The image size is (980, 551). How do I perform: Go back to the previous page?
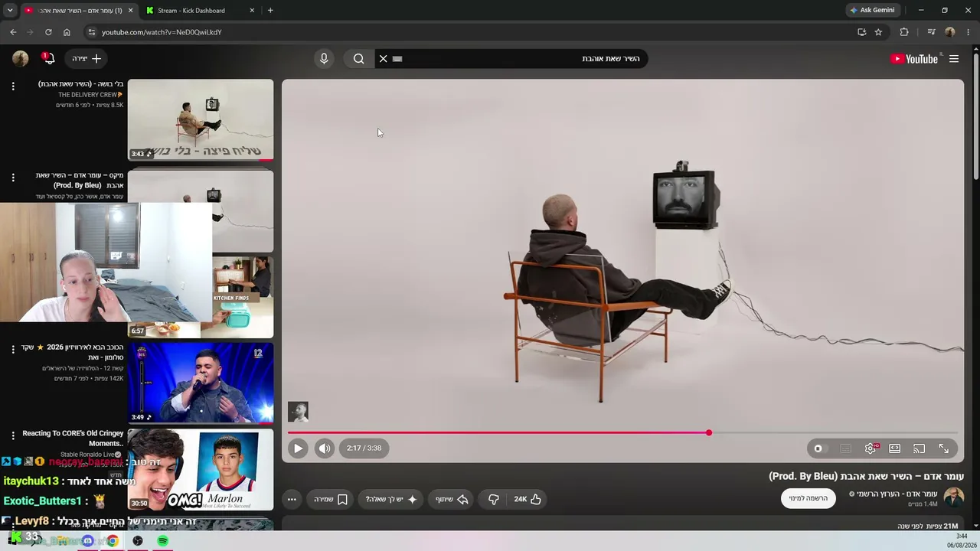click(13, 32)
